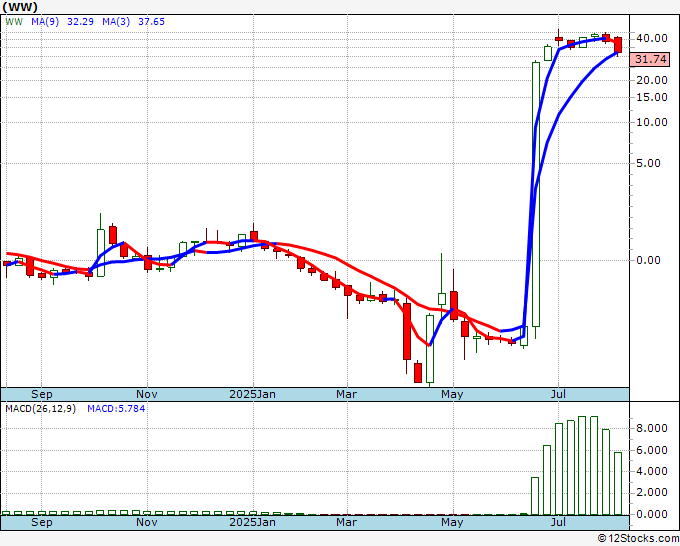Screen dimensions: 680x546
Task: Click the 32.29 MA(9) value
Action: [x=80, y=21]
